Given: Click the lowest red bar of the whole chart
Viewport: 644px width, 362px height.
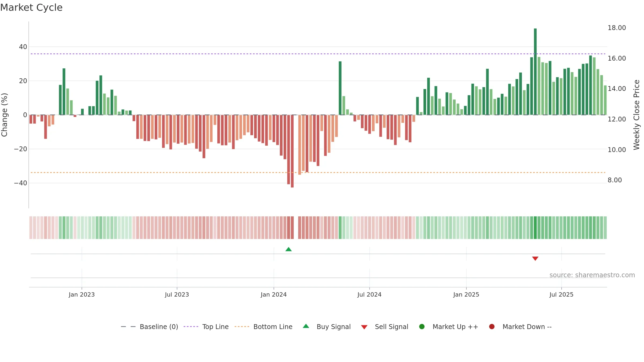Looking at the screenshot, I should 292,151.
